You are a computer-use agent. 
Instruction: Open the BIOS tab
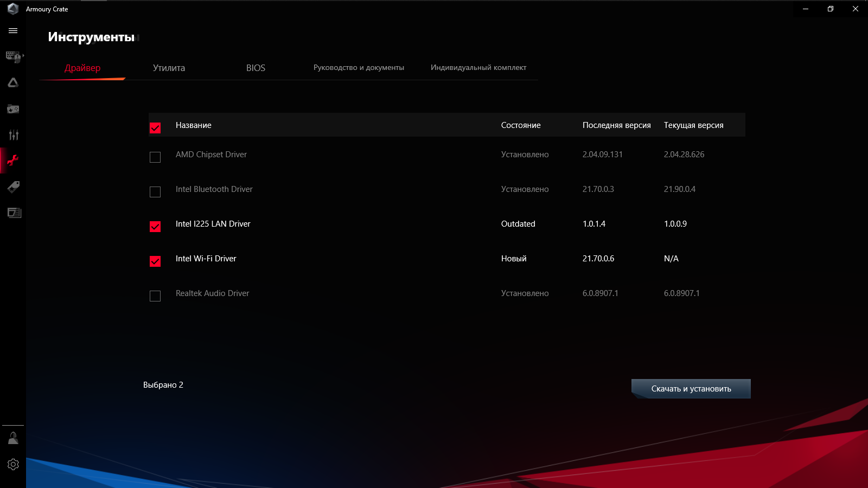tap(256, 68)
